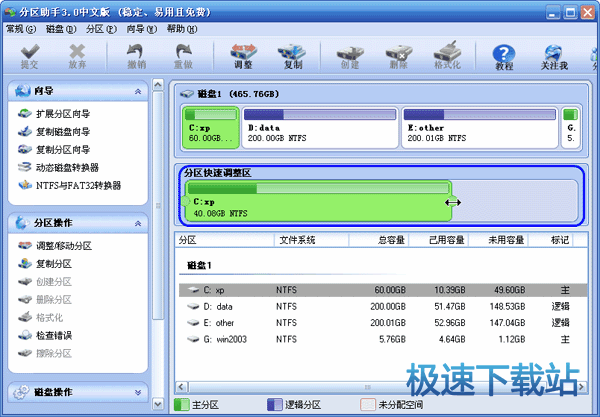Select the G: win2003 row in partition list
The height and width of the screenshot is (417, 600).
point(383,339)
